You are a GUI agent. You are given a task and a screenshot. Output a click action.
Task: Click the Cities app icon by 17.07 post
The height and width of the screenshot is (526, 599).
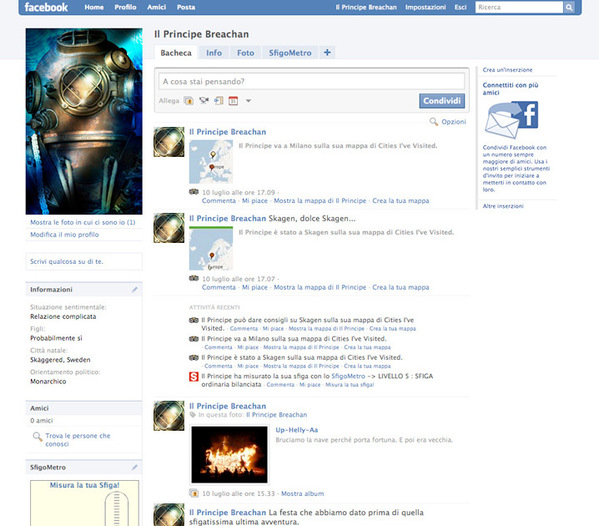194,278
